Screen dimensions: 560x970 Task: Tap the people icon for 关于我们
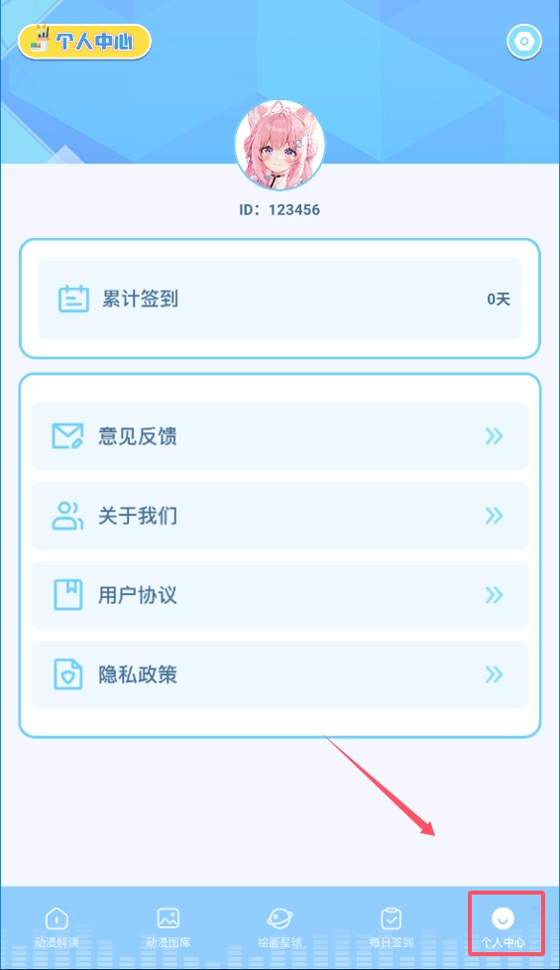67,516
